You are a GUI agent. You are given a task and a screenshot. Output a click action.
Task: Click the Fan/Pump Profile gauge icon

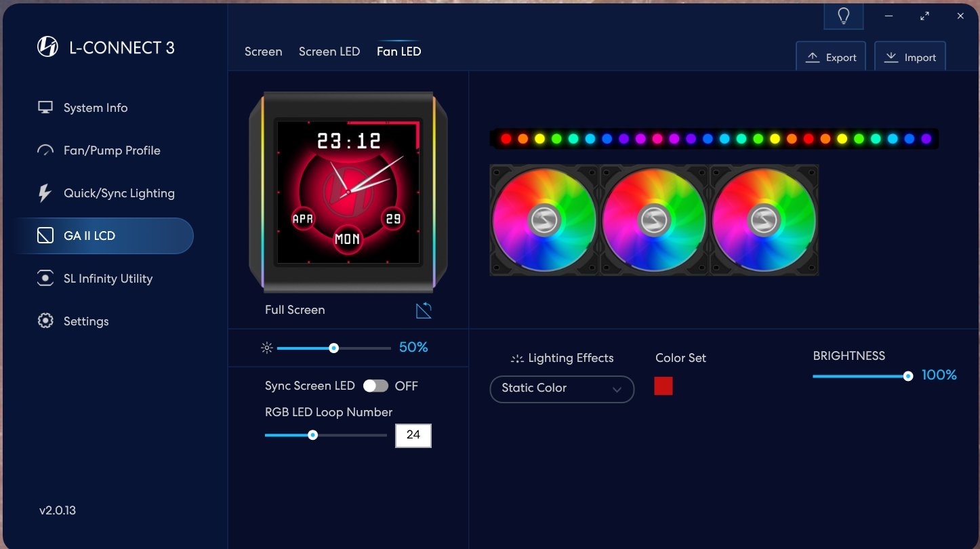click(x=45, y=150)
